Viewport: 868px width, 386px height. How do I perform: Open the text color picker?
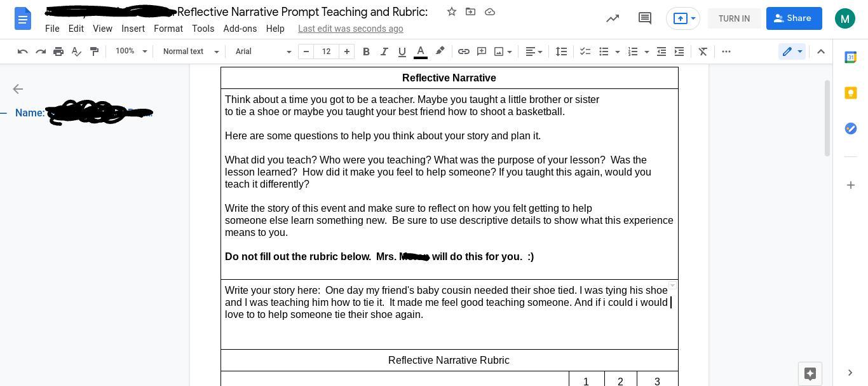[420, 52]
